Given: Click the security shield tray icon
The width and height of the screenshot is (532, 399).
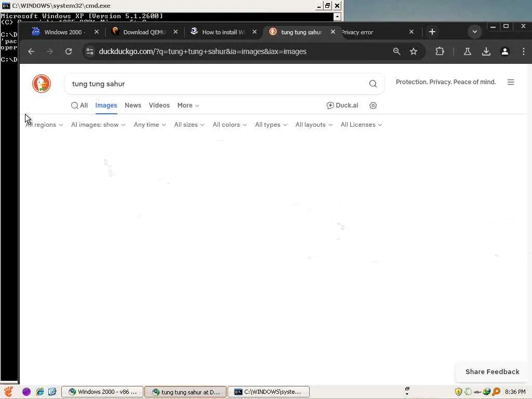Looking at the screenshot, I should 458,392.
